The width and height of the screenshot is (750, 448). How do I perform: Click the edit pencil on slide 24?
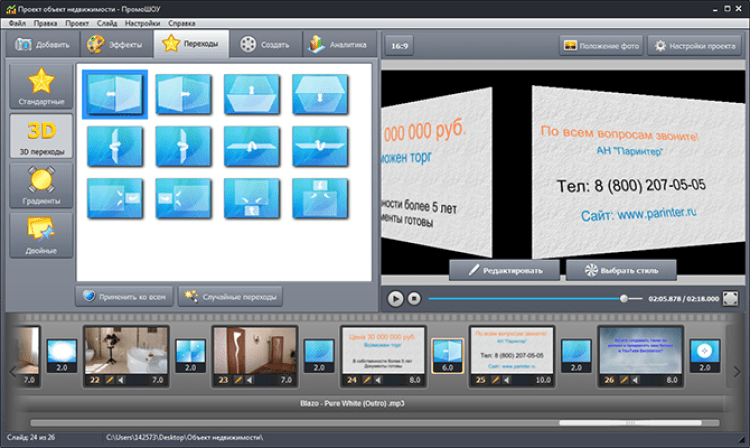coord(367,380)
